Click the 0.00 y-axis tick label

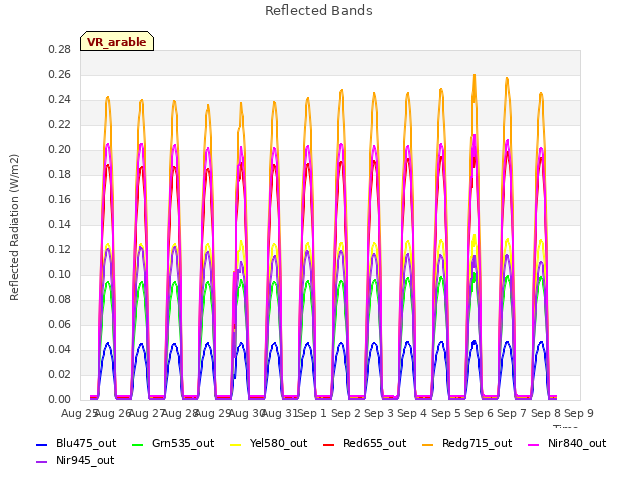click(60, 400)
